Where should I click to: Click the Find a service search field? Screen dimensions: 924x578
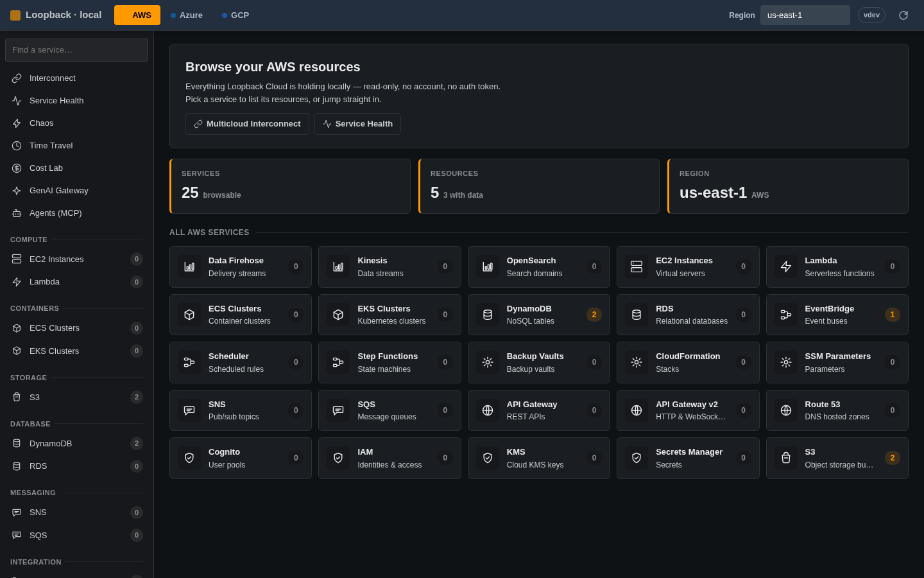pyautogui.click(x=77, y=50)
